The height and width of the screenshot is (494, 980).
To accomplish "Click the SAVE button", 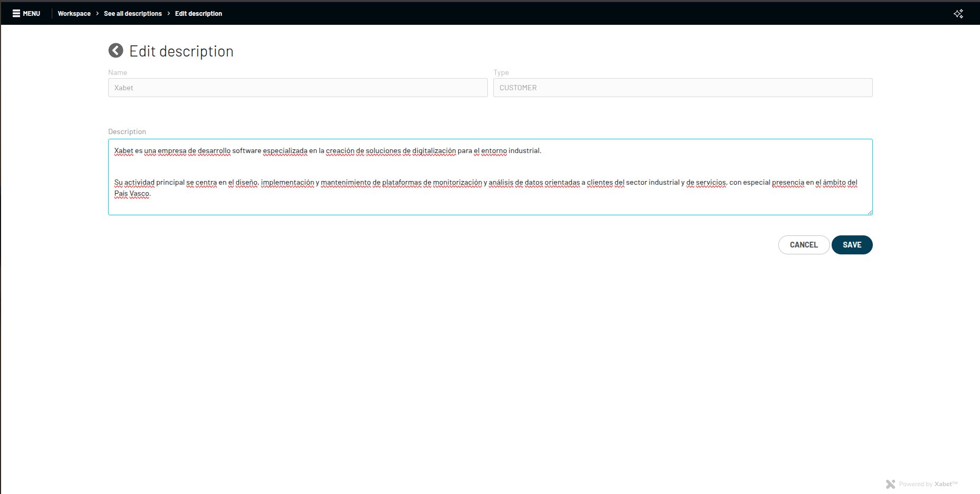I will [852, 245].
